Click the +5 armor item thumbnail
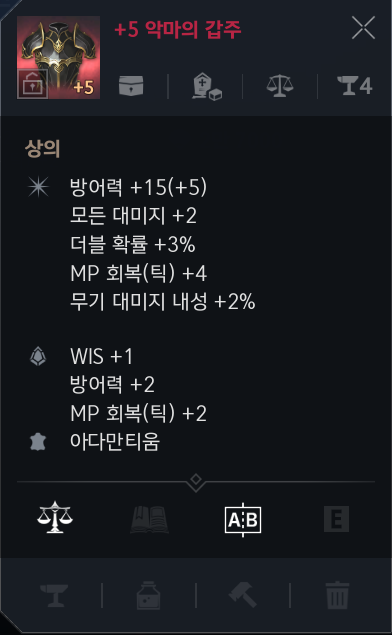392x635 pixels. point(58,57)
